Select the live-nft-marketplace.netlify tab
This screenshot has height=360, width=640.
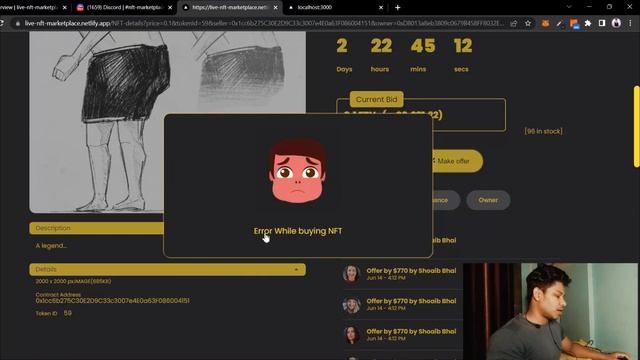click(230, 7)
